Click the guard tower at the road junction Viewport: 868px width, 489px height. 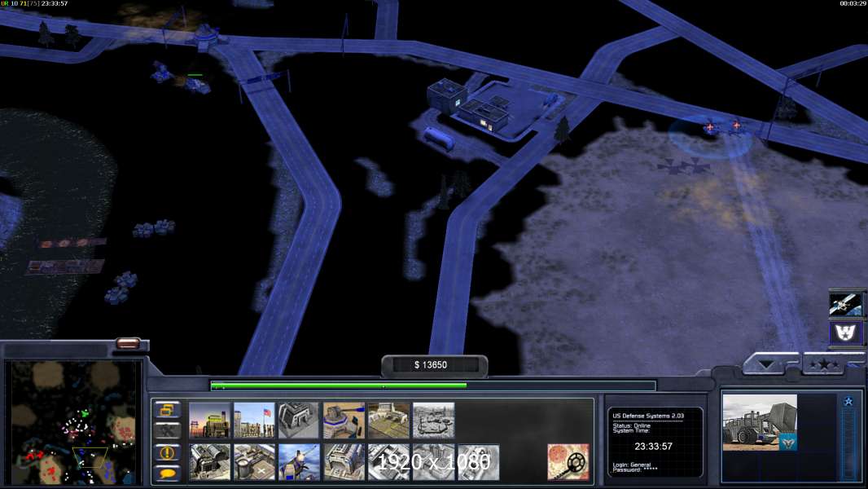(206, 37)
